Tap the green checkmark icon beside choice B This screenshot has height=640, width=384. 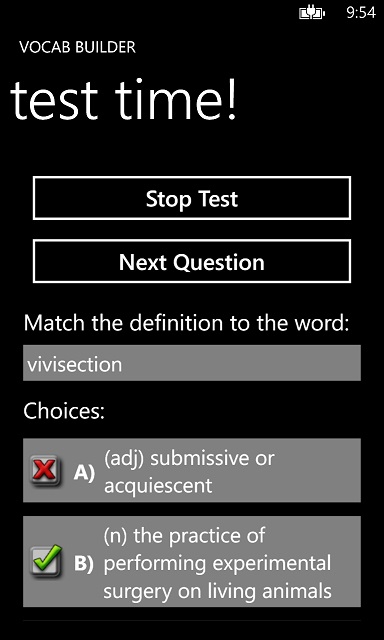click(x=47, y=560)
